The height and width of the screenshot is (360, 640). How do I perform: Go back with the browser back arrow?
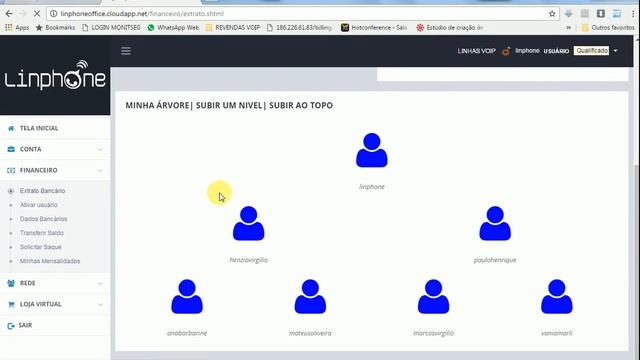[x=9, y=13]
